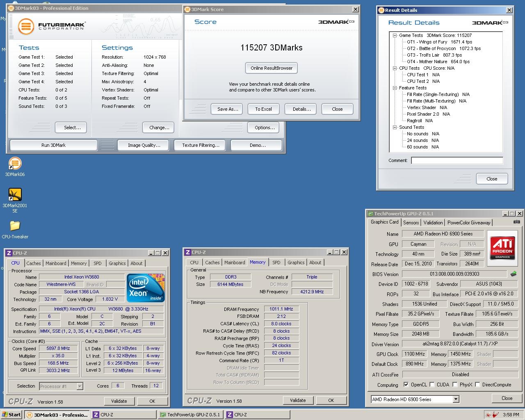The height and width of the screenshot is (420, 525).
Task: Toggle the OpenCL checkbox
Action: pos(406,385)
